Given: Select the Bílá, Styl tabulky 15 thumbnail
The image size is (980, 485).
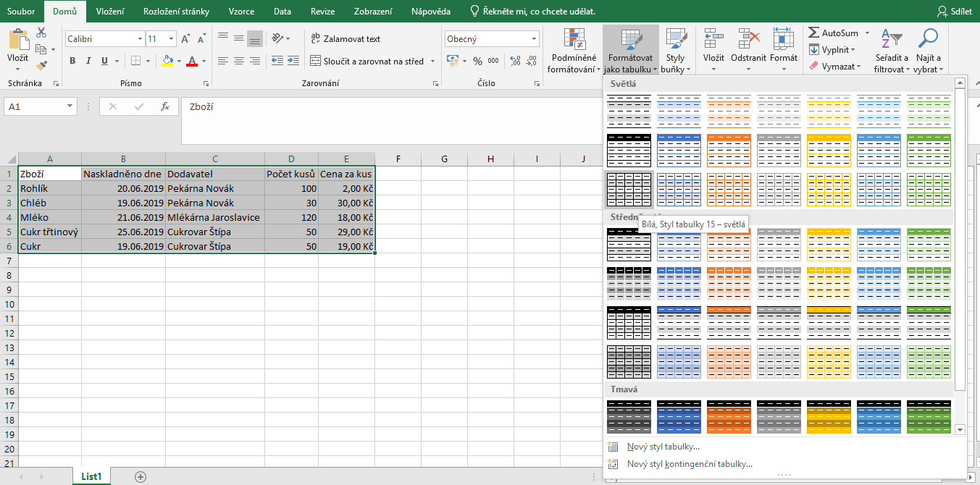Looking at the screenshot, I should click(x=629, y=188).
